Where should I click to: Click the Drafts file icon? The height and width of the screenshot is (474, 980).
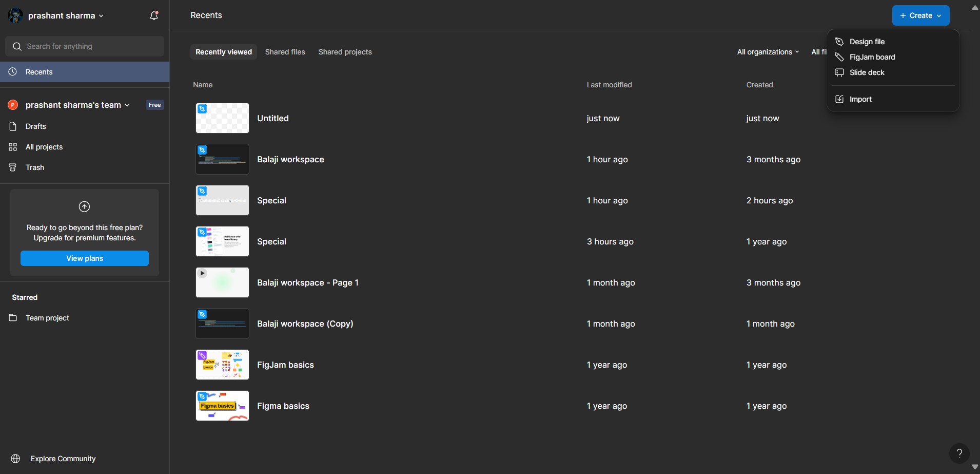(13, 126)
